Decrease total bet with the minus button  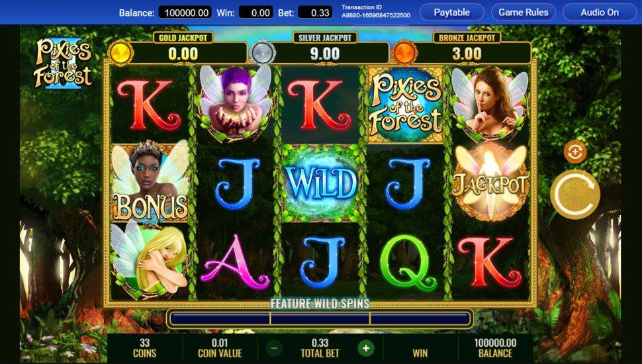click(x=274, y=348)
